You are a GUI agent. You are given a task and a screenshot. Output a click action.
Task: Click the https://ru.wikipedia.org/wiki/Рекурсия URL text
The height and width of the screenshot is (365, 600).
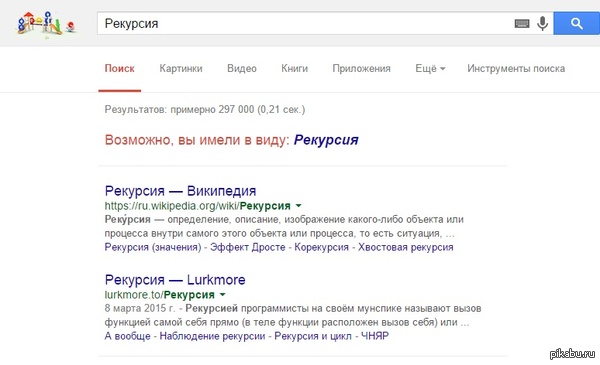[x=197, y=206]
